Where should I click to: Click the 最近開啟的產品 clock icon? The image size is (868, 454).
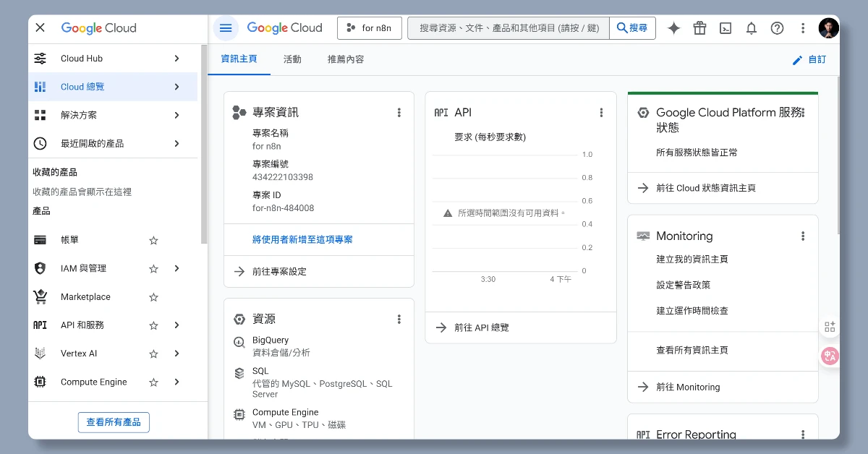41,144
